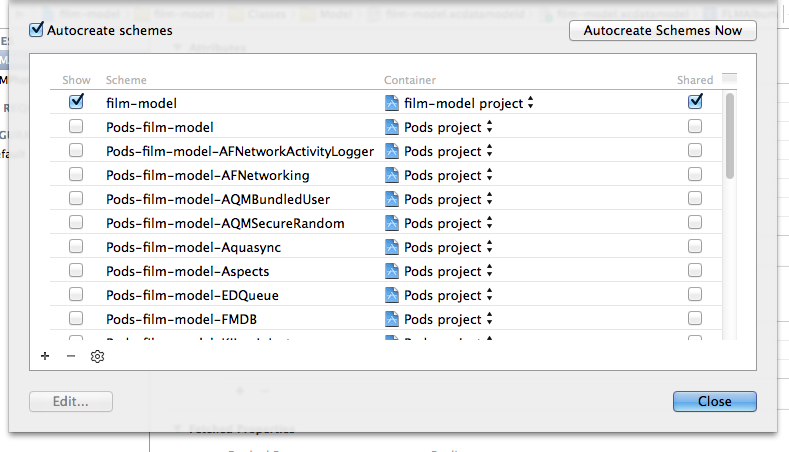Enable Show for Pods-film-model-AQMBundledUser

coord(76,198)
